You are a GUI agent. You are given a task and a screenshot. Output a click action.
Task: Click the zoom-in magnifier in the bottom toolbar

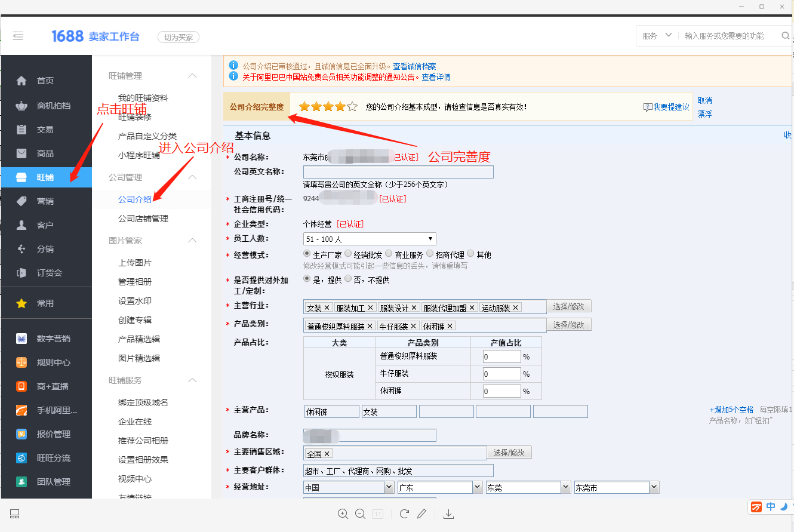pos(343,513)
